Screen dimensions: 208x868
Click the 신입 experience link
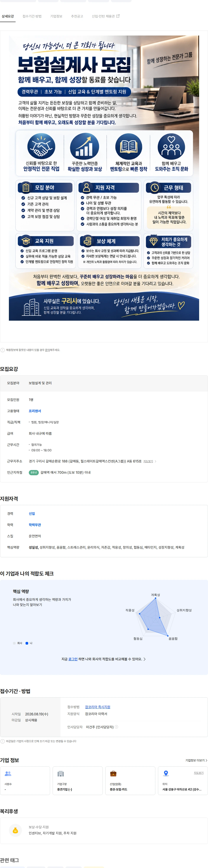click(x=32, y=514)
